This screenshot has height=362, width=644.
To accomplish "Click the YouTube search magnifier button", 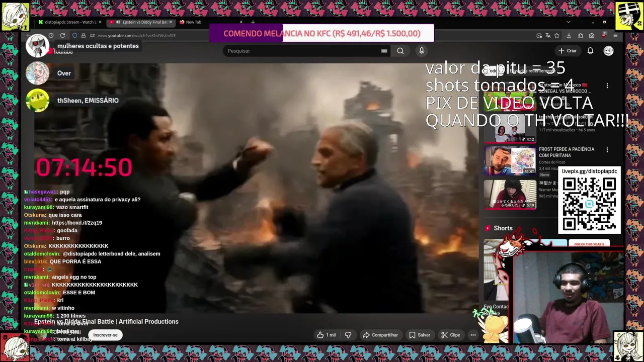I will (x=400, y=51).
